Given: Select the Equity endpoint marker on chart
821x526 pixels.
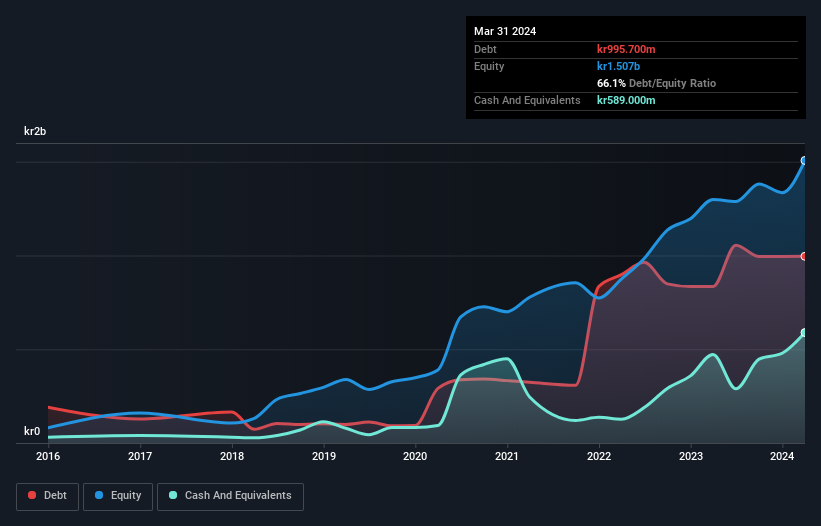Looking at the screenshot, I should [804, 161].
